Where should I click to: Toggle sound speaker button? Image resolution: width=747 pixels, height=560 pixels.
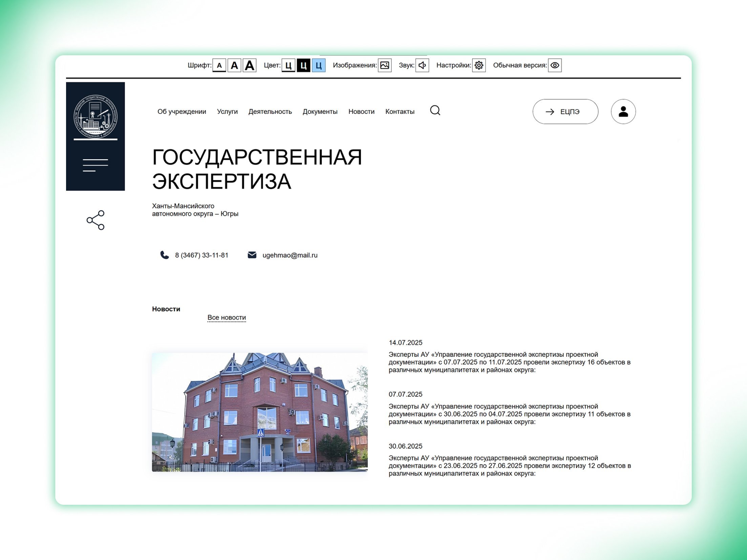coord(422,65)
